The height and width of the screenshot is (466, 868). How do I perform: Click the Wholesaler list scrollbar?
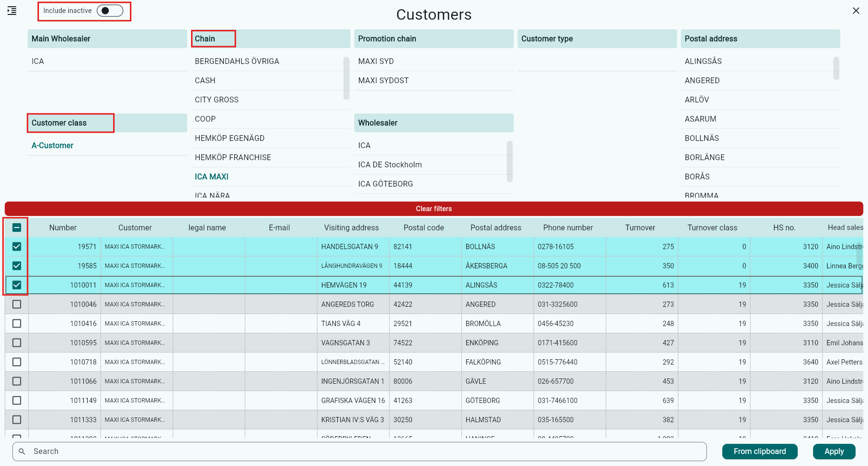[510, 162]
